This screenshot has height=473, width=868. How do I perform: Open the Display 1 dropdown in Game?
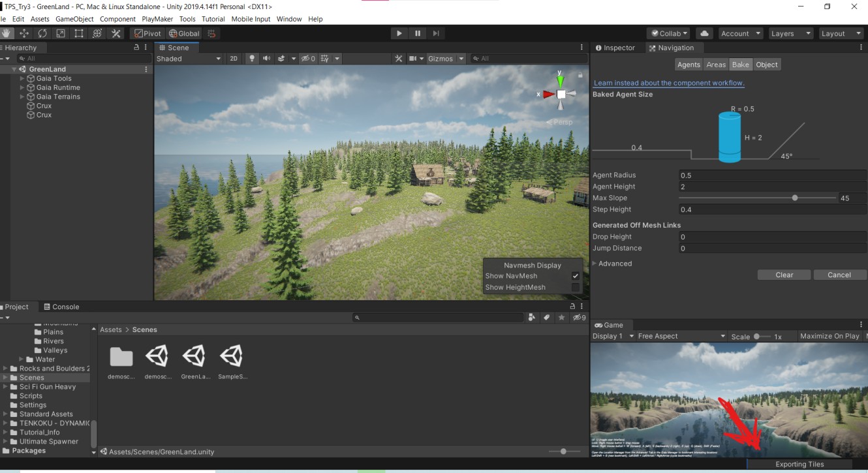[x=612, y=336]
